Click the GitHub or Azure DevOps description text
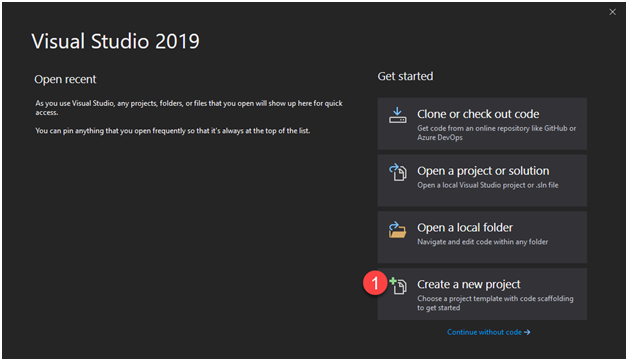628x361 pixels. [497, 133]
